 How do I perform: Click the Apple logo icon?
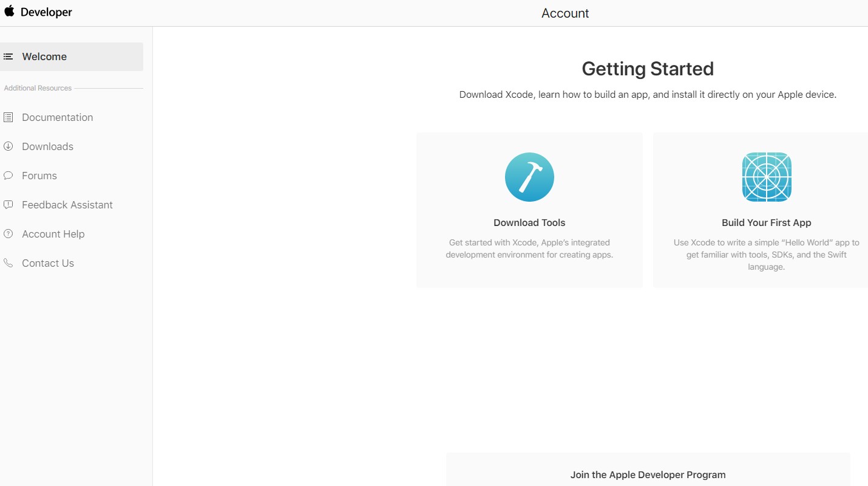(9, 11)
